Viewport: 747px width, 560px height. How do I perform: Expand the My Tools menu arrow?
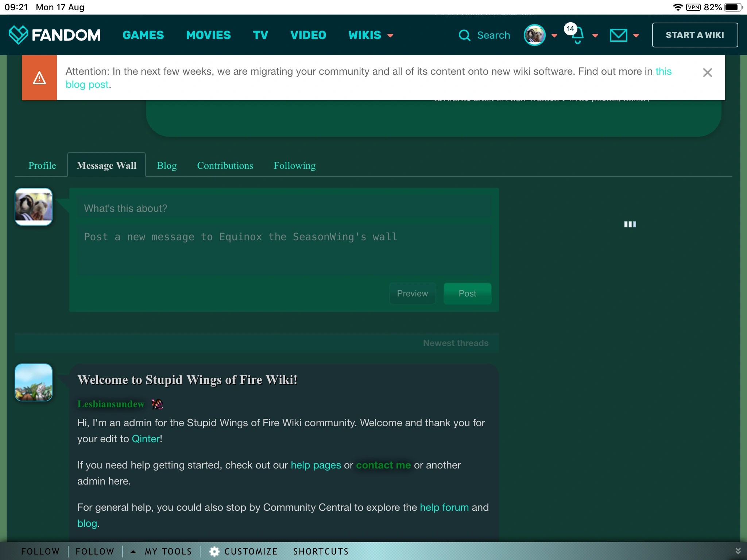click(x=133, y=551)
